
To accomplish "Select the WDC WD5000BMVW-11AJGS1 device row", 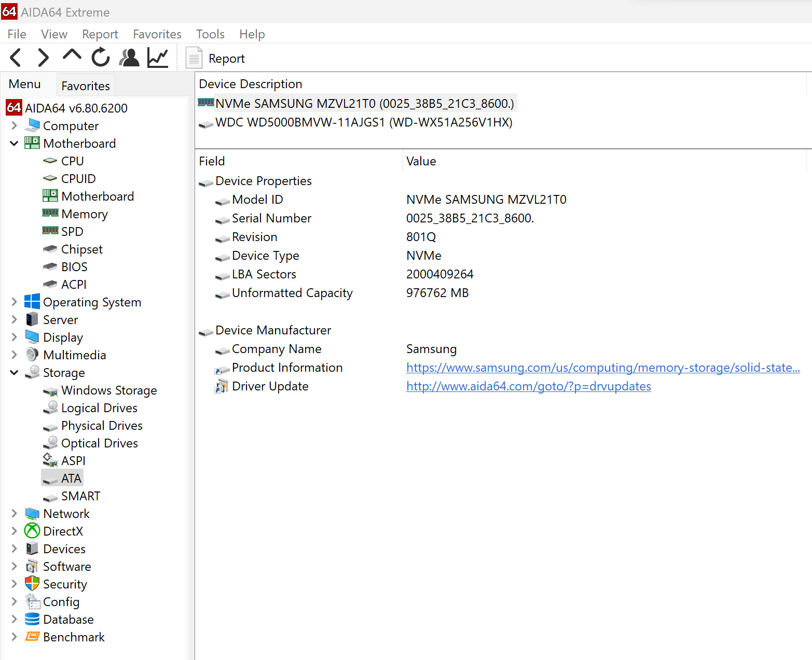I will click(356, 122).
